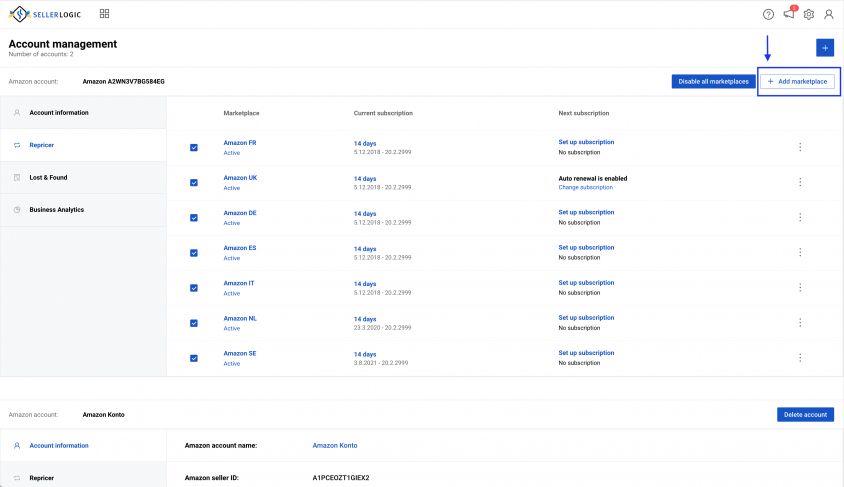Open the announcements megaphone icon
The image size is (844, 487).
pos(789,14)
